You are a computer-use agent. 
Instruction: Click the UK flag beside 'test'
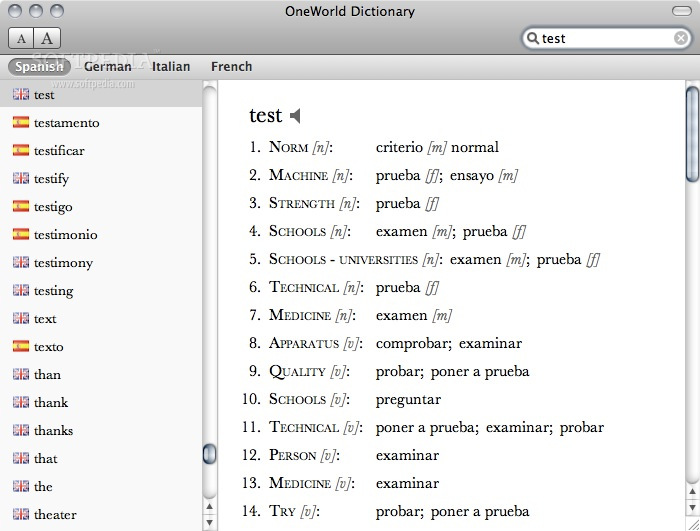click(x=21, y=94)
